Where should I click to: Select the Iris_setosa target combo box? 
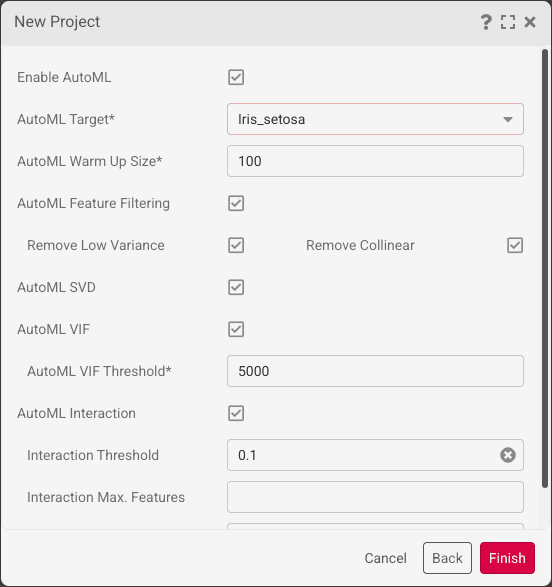click(x=375, y=119)
